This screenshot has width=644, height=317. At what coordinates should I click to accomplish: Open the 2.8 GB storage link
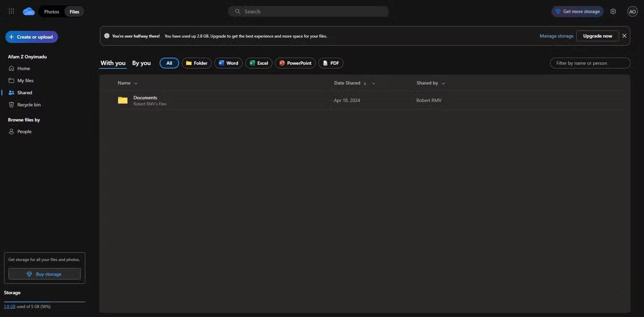(9, 306)
